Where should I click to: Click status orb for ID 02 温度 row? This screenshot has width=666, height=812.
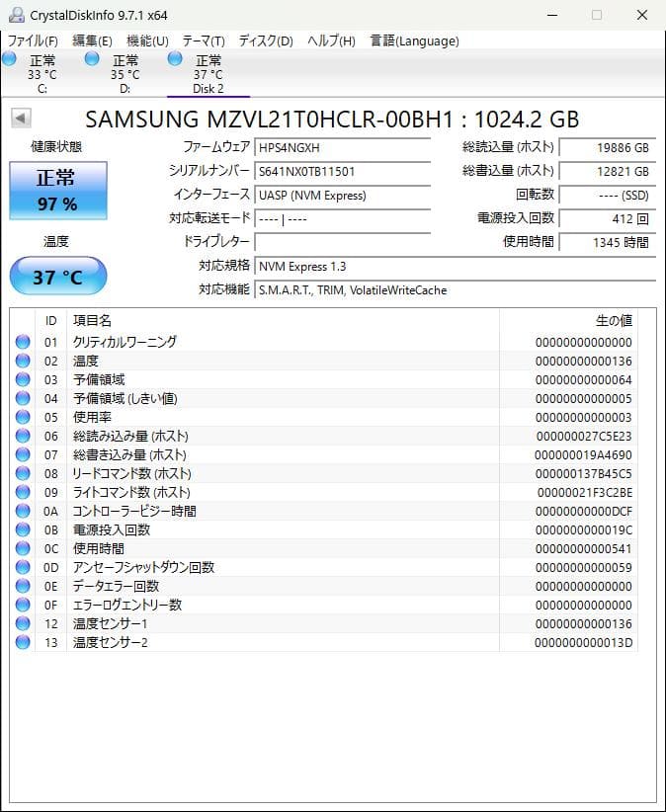[x=23, y=361]
